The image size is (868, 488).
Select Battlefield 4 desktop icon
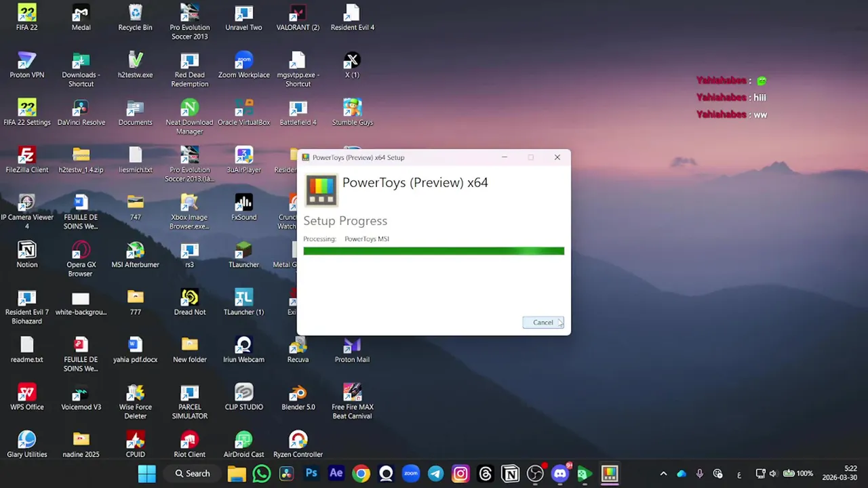tap(298, 112)
